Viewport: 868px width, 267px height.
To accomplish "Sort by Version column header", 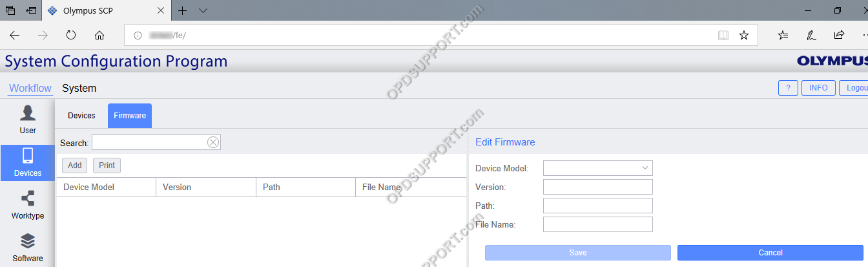I will click(x=206, y=187).
